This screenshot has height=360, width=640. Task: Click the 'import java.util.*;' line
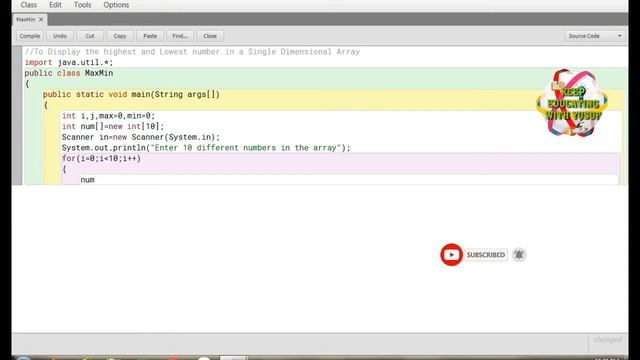(x=69, y=62)
